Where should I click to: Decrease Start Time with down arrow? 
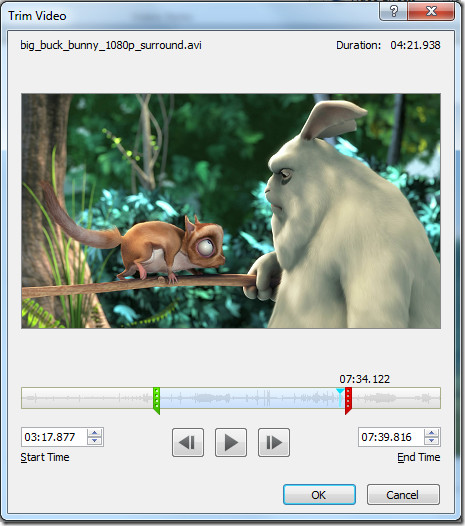pos(95,440)
